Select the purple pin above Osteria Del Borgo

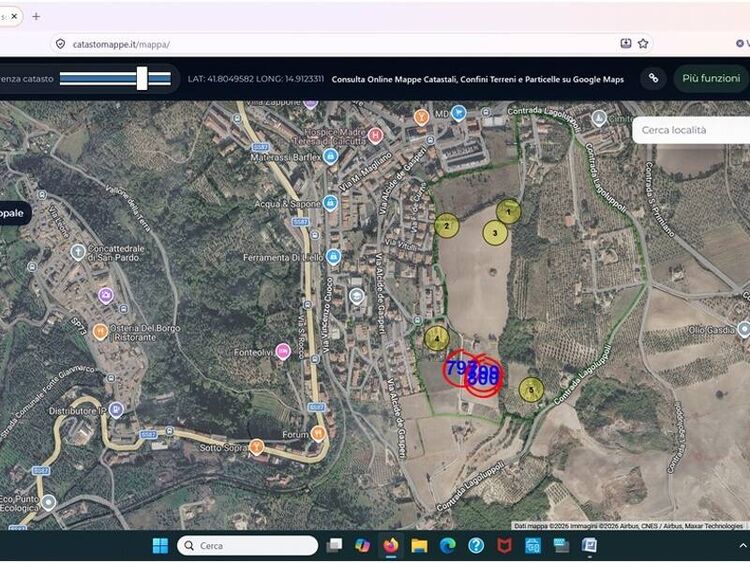click(x=106, y=296)
